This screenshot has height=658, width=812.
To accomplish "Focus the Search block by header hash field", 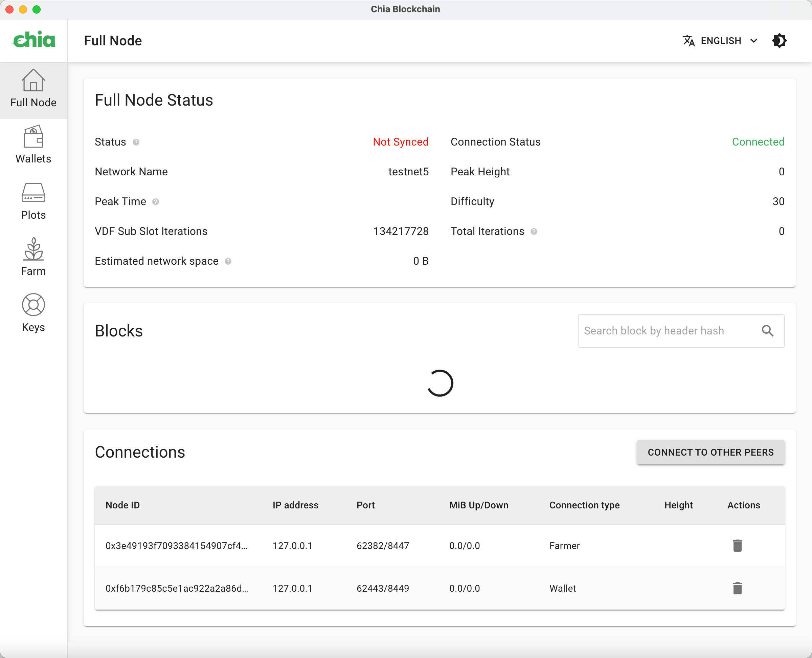I will pyautogui.click(x=681, y=331).
